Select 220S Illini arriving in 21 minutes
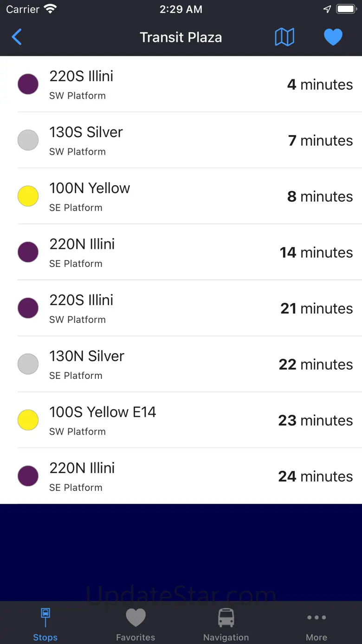 [x=181, y=308]
